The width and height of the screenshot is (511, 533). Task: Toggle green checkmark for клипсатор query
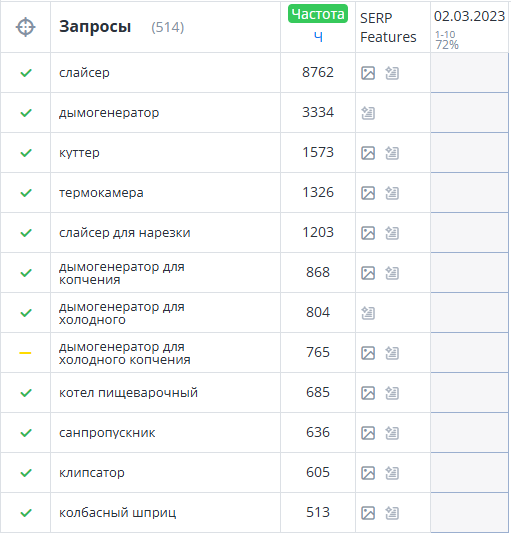26,473
